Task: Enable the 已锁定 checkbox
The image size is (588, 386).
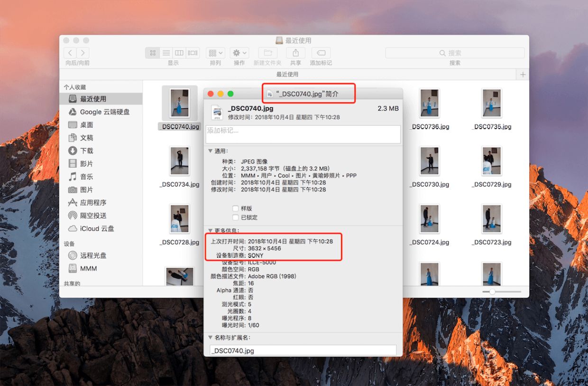Action: tap(235, 217)
